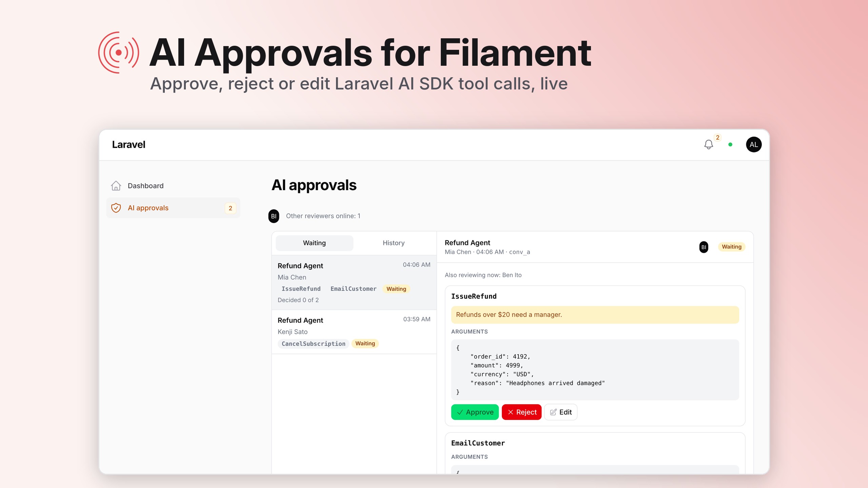Open AI approvals in the sidebar
Viewport: 868px width, 488px height.
pyautogui.click(x=173, y=208)
